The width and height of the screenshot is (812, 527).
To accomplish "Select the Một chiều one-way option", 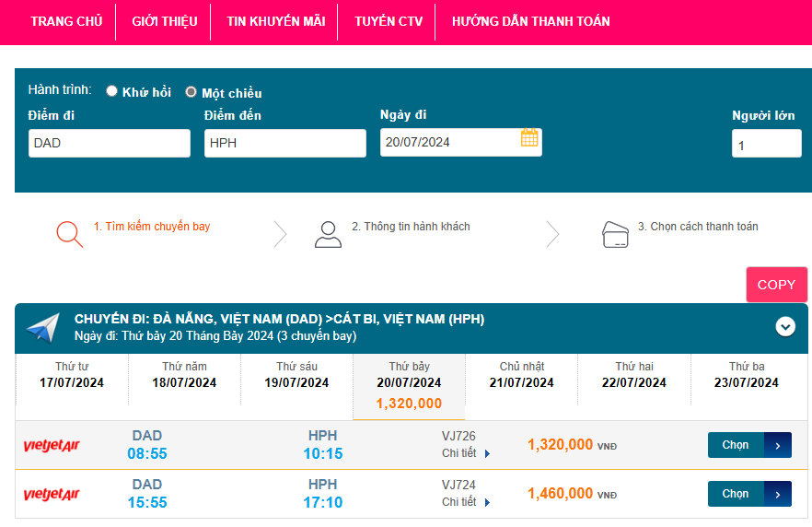I will click(x=191, y=92).
